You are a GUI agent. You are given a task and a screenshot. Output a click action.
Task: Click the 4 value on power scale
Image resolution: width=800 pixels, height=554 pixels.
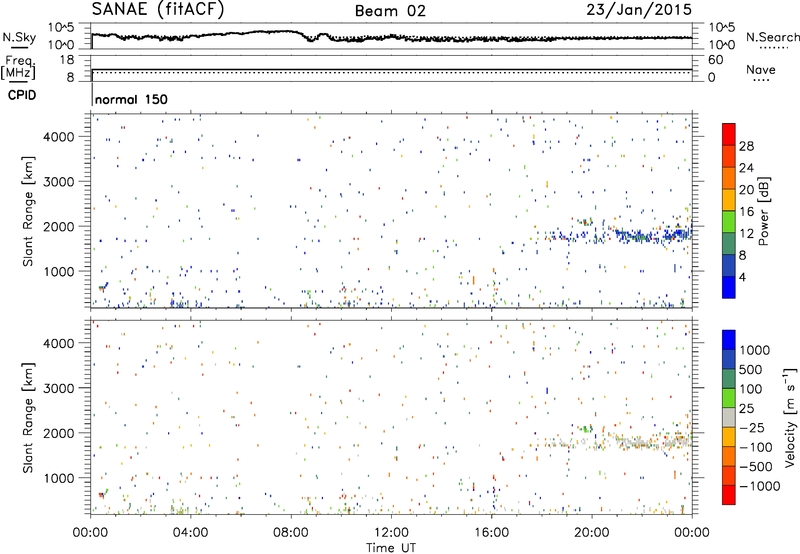click(x=742, y=278)
